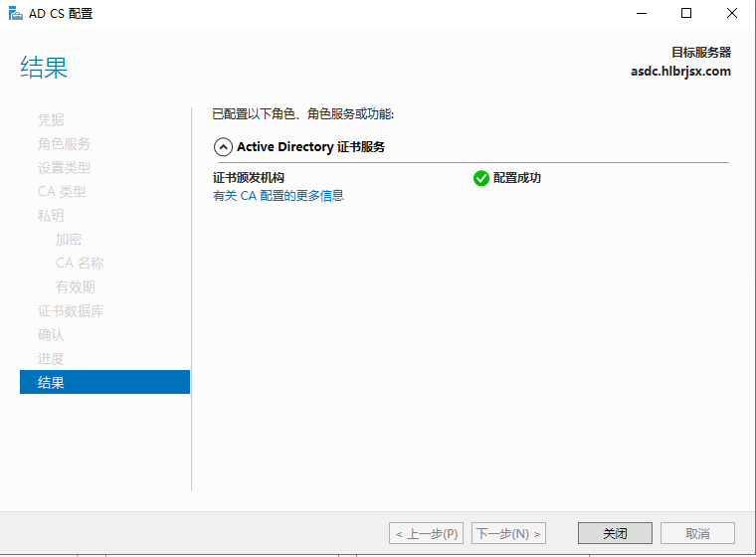Select the highlighted 结果 step
This screenshot has width=756, height=557.
point(51,382)
